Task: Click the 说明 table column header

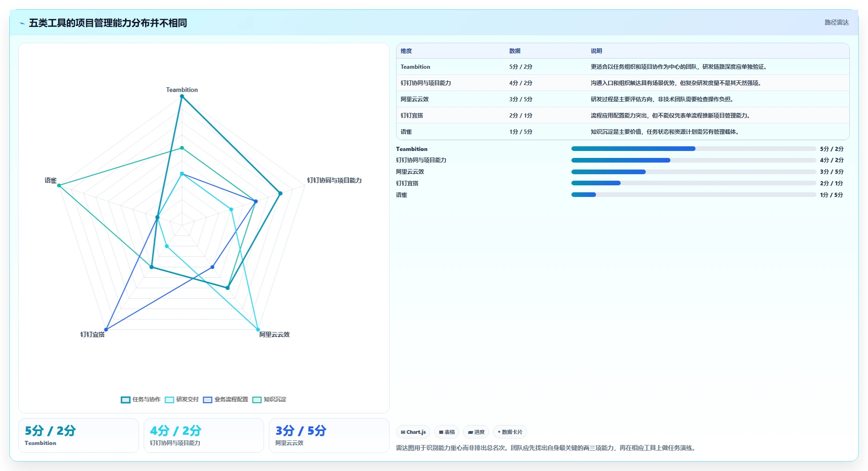Action: tap(596, 51)
